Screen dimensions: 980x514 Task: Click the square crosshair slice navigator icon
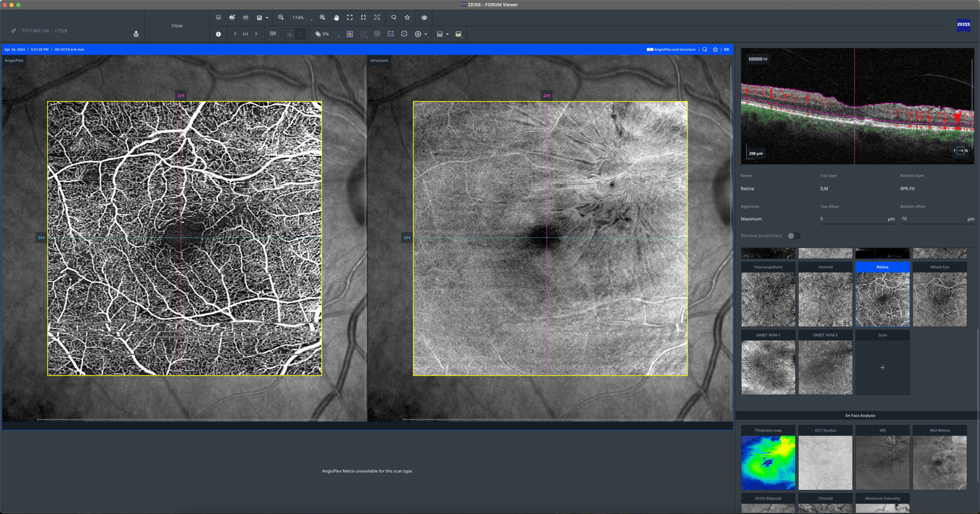(x=390, y=34)
